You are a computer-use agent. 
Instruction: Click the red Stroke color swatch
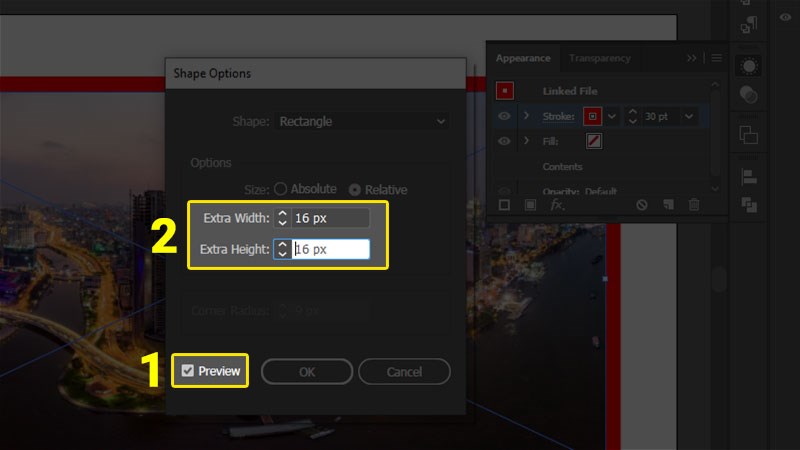coord(592,116)
